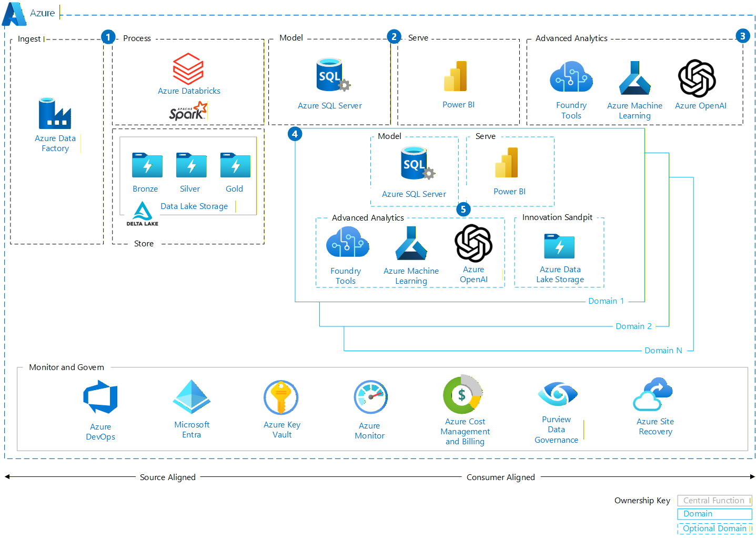Click the 'Azure Monitor' label
Image resolution: width=756 pixels, height=538 pixels.
click(x=369, y=431)
